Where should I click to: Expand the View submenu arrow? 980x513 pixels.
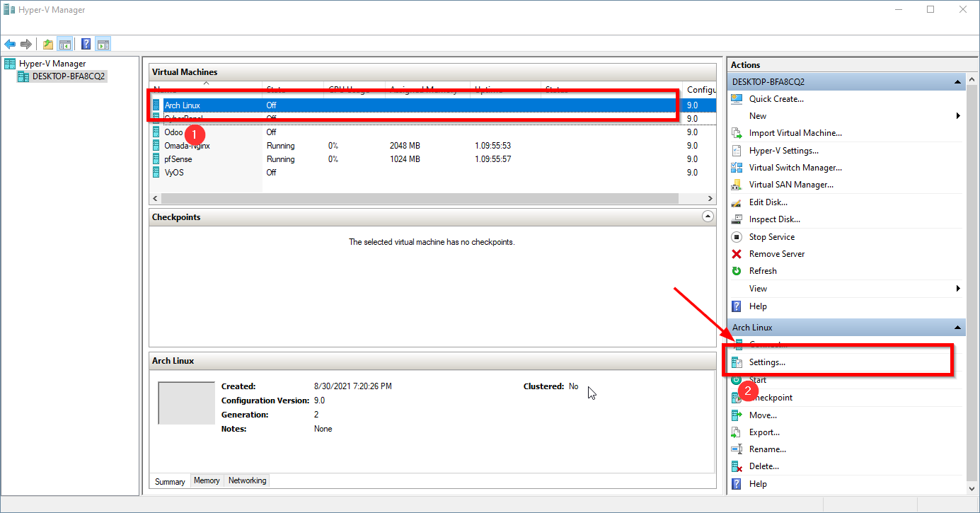(958, 289)
